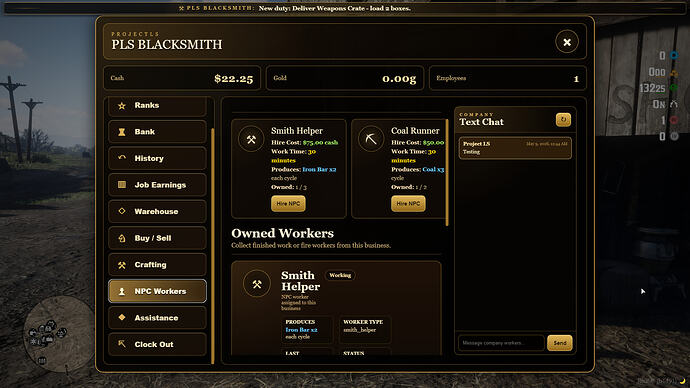Click the Owned Workers heading
Image resolution: width=690 pixels, height=388 pixels.
pyautogui.click(x=283, y=233)
